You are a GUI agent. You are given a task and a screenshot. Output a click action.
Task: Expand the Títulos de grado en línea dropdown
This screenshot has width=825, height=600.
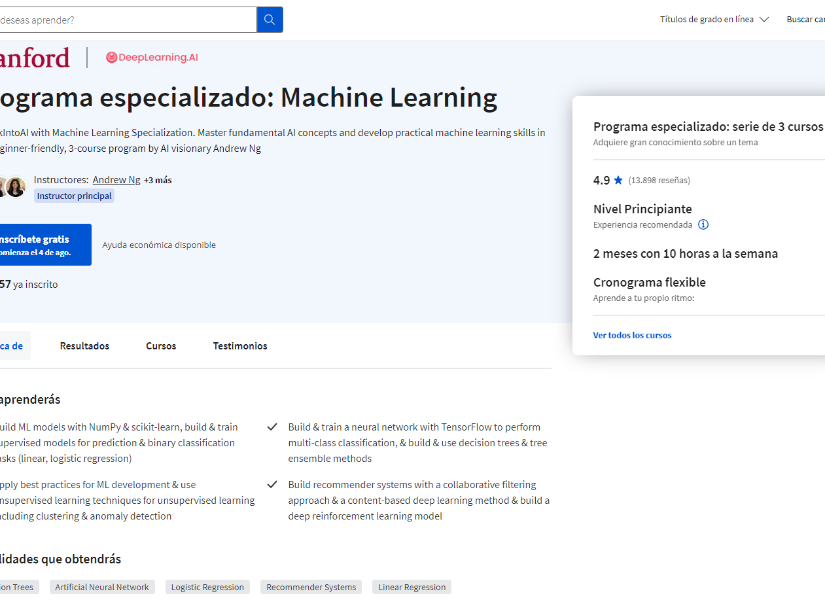714,19
